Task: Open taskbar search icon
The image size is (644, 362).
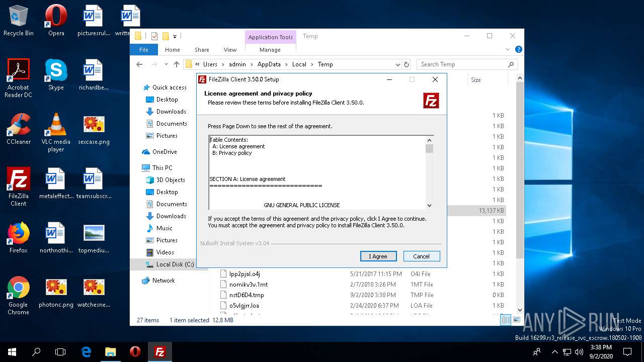Action: coord(36,352)
